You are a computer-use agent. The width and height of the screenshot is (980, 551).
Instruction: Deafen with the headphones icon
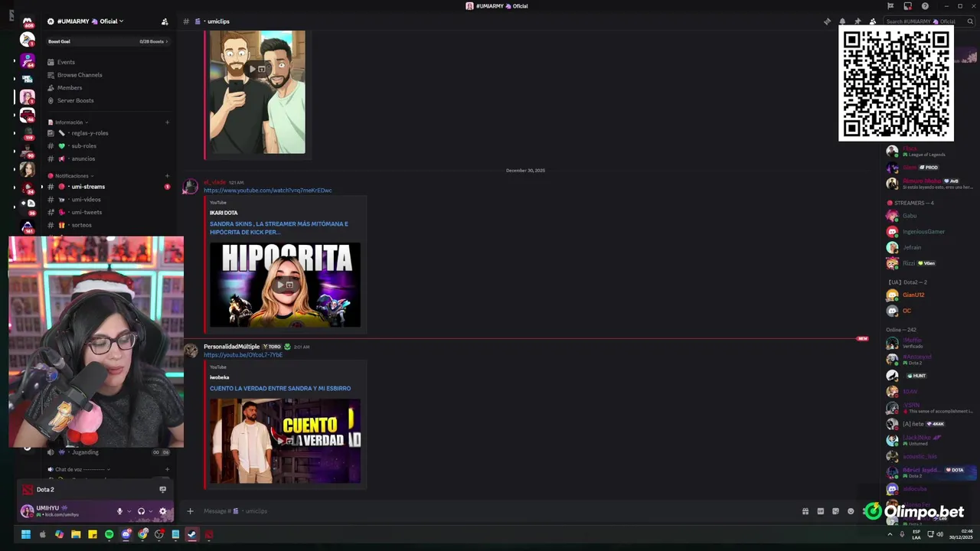141,511
